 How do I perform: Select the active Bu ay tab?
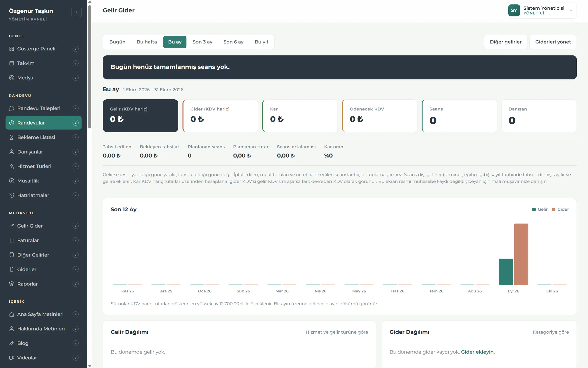point(175,42)
